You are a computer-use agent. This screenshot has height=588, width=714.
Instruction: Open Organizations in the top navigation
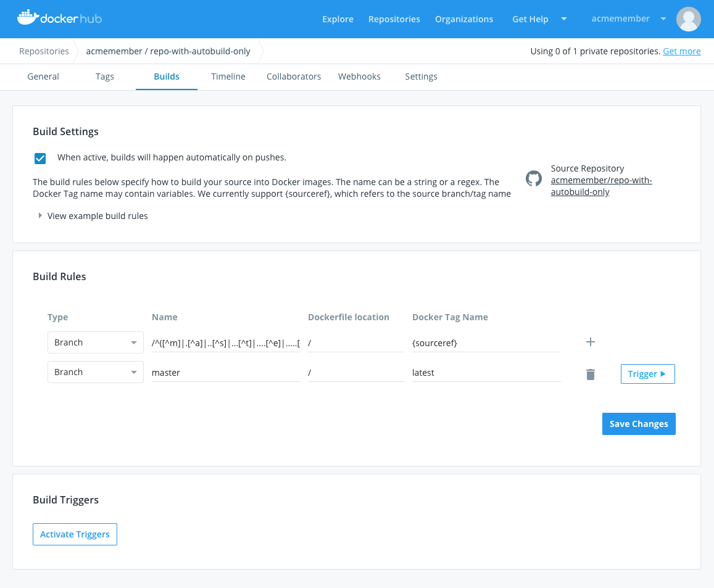tap(464, 19)
